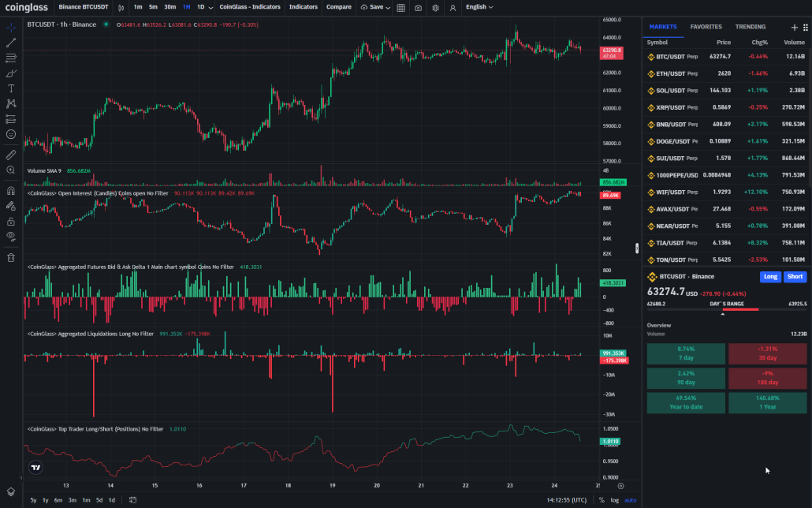Select the trend line drawing tool
The width and height of the screenshot is (812, 508).
10,42
